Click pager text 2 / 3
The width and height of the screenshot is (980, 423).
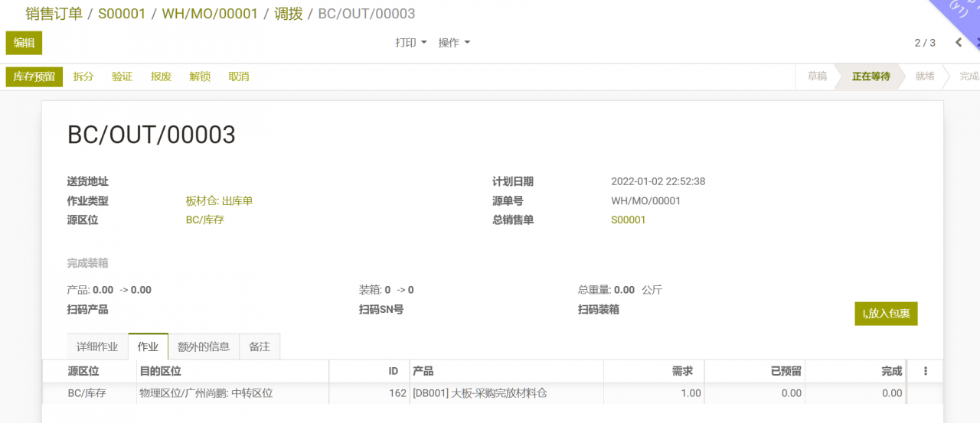tap(925, 43)
